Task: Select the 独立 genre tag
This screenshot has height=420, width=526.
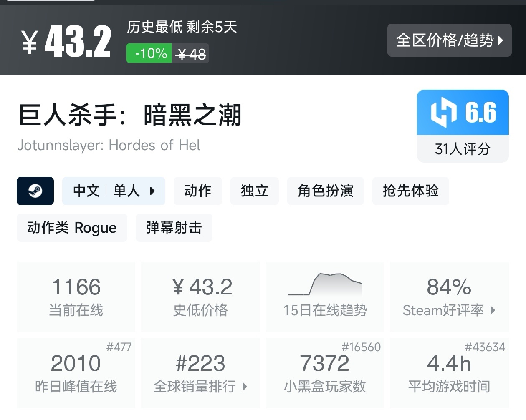Action: point(255,191)
